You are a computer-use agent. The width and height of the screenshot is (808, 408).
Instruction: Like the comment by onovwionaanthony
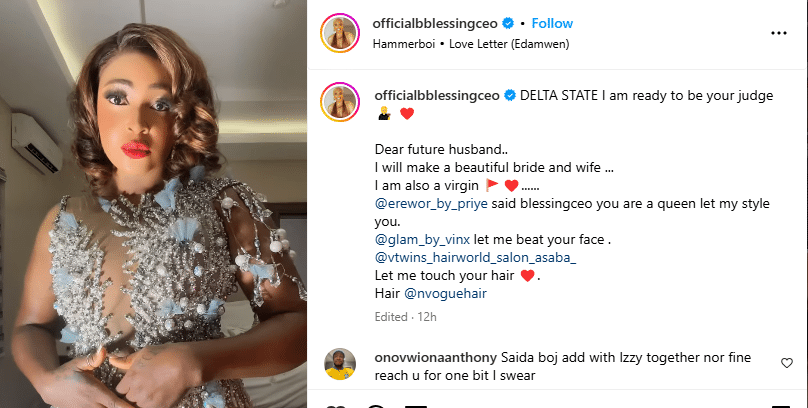[x=788, y=362]
